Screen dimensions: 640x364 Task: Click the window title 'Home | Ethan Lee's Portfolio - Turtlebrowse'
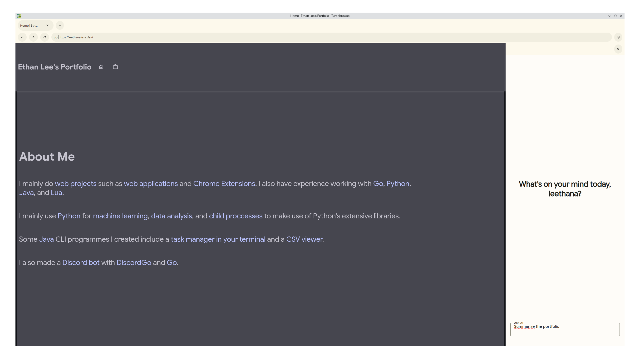[x=320, y=16]
